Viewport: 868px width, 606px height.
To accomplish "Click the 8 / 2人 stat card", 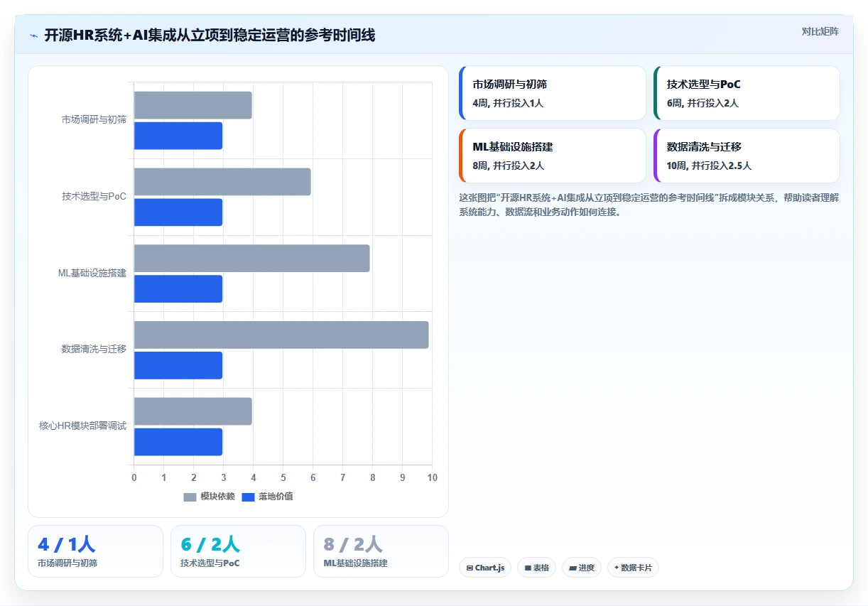I will point(381,551).
